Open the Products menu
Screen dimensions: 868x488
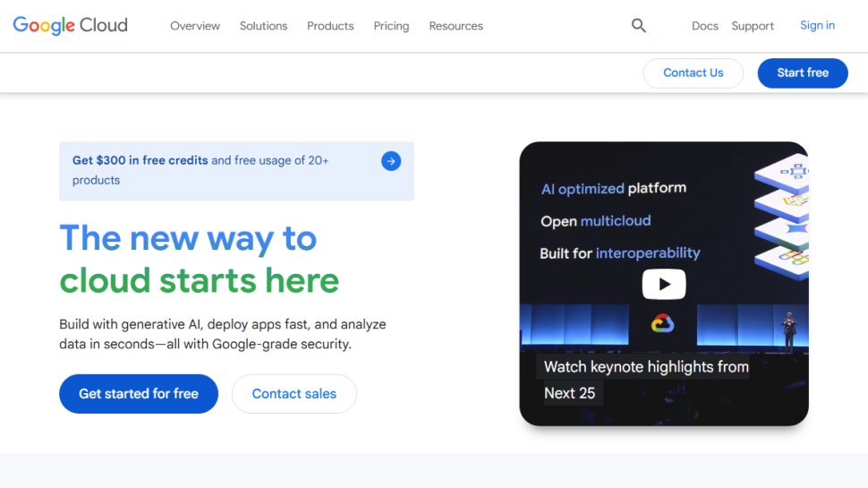[330, 26]
